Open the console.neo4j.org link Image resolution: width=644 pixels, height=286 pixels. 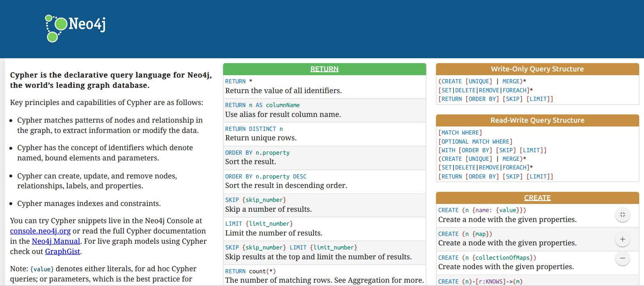[x=40, y=231]
